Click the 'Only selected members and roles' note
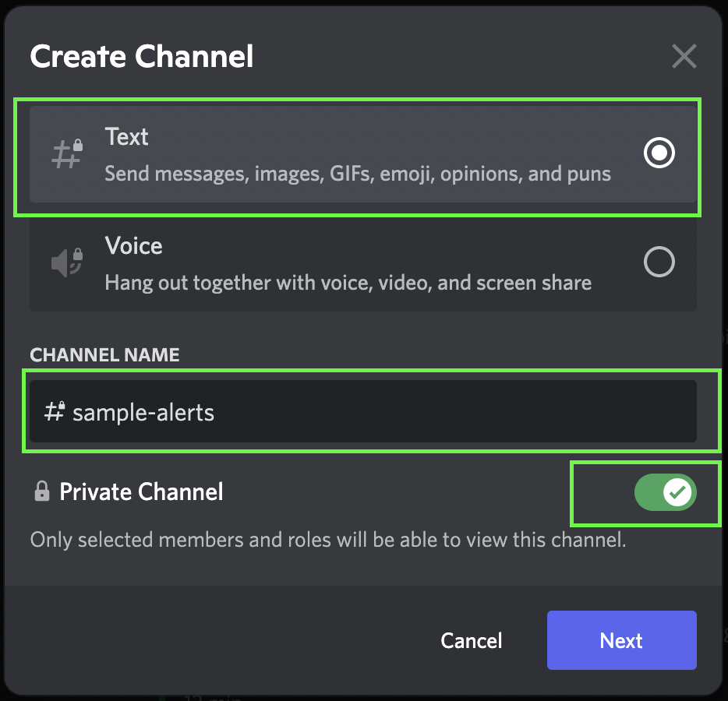This screenshot has height=701, width=728. (x=328, y=540)
